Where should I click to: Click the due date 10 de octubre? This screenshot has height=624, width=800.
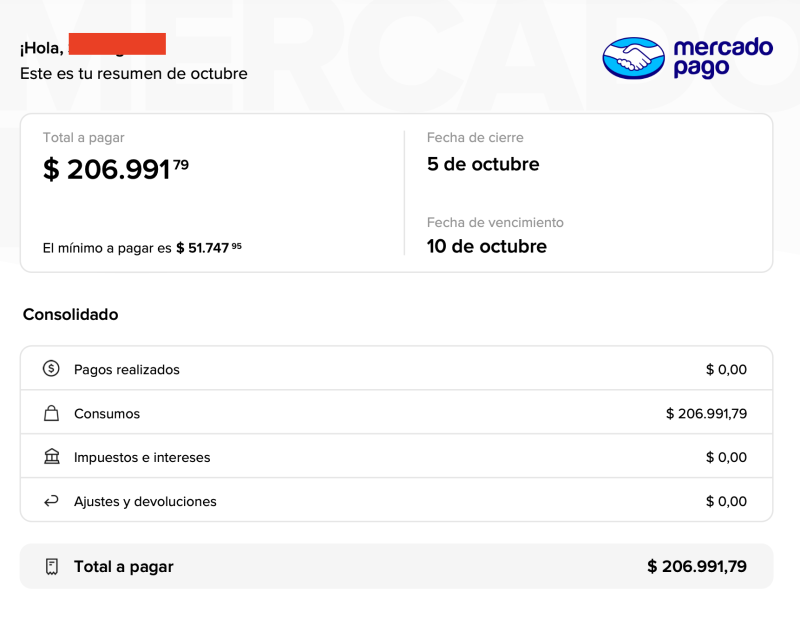pos(487,246)
